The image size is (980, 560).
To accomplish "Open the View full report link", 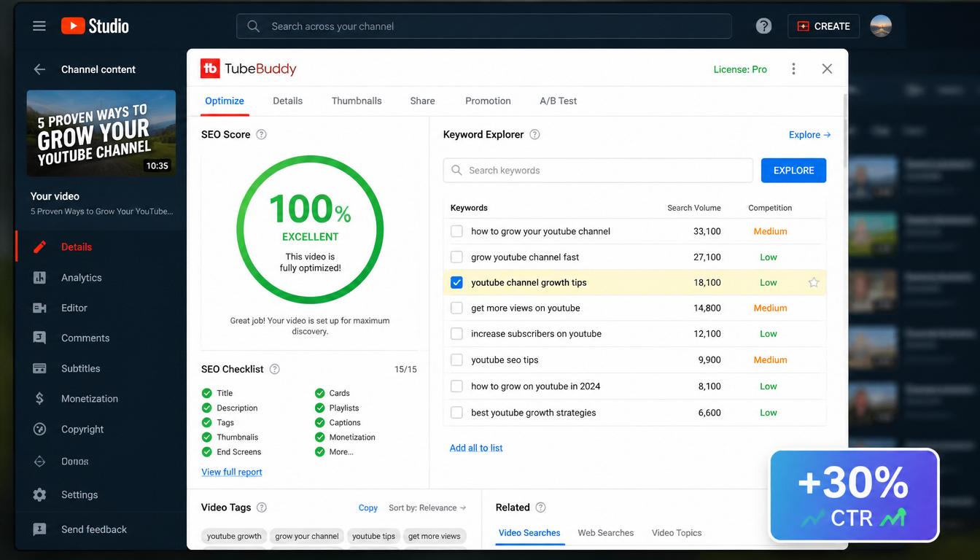I will (232, 472).
